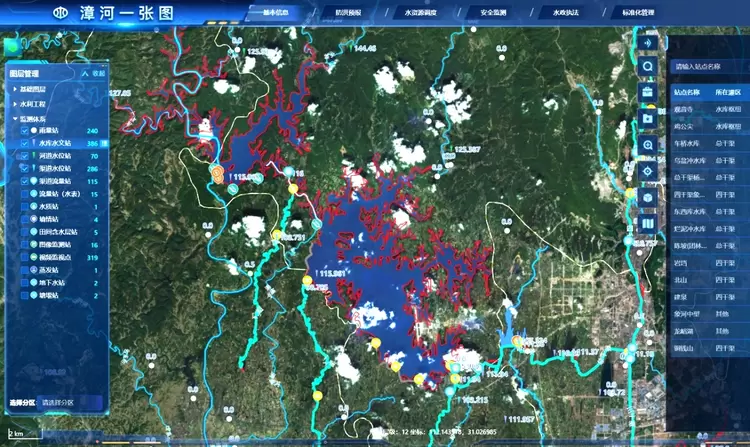Screen dimensions: 750x447
Task: Switch to the 3D cube view icon
Action: (648, 197)
